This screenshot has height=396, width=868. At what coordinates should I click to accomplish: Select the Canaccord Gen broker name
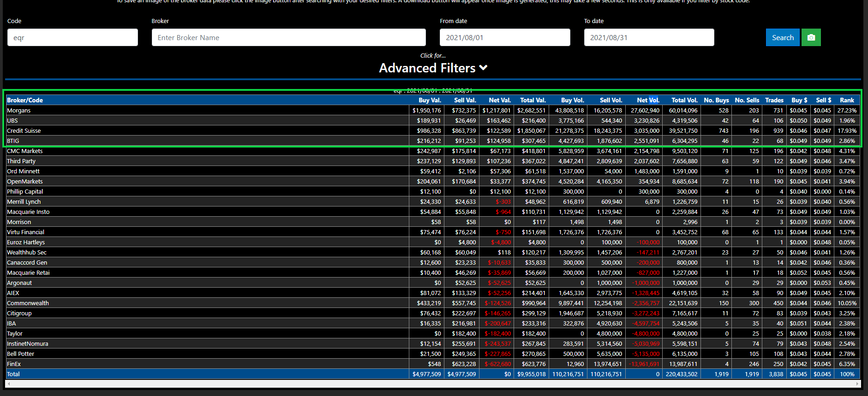[x=27, y=263]
